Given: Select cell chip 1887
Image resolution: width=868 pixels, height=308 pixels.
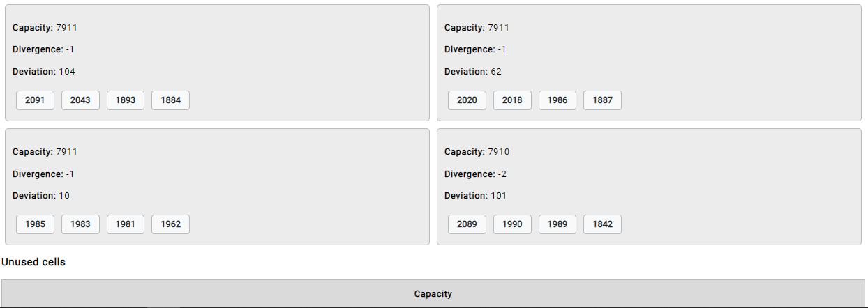Looking at the screenshot, I should click(x=602, y=100).
